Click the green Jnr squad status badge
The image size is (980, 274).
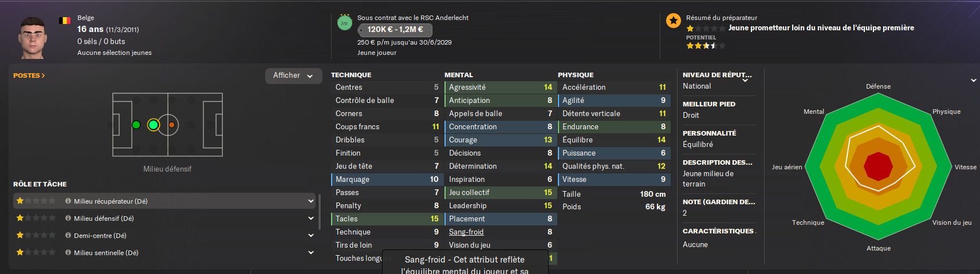click(x=344, y=23)
